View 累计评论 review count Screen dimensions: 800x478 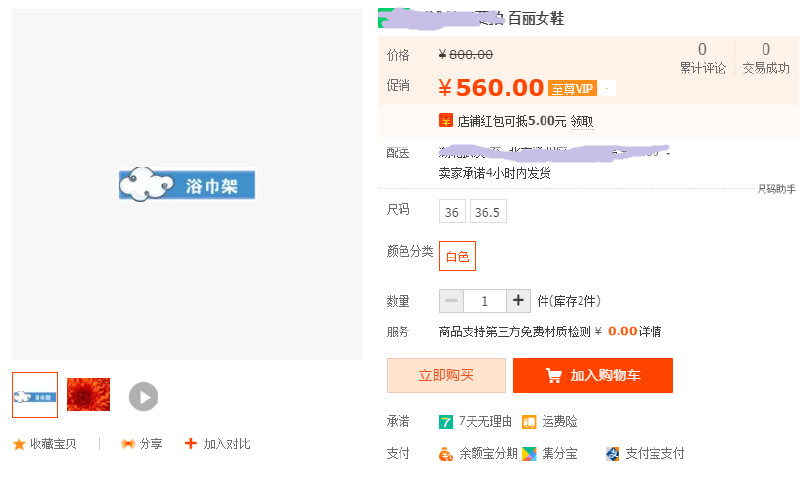[703, 59]
